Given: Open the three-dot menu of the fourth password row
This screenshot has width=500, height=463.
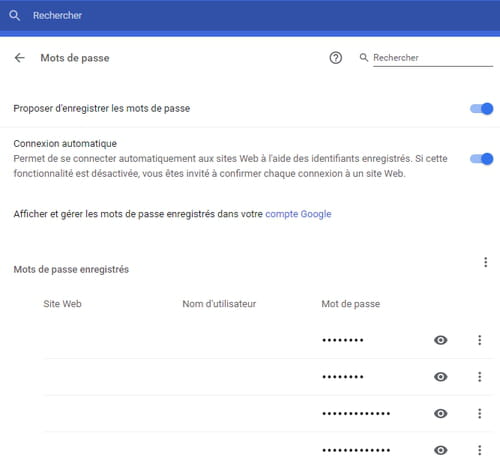Looking at the screenshot, I should coord(480,450).
